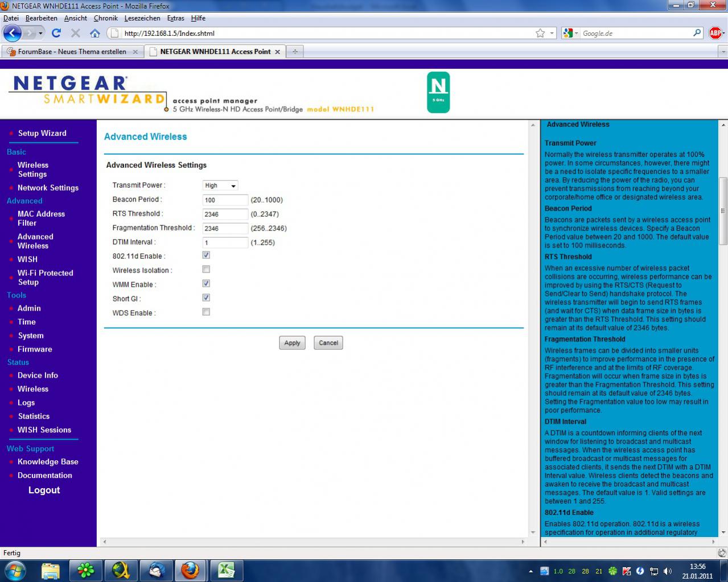
Task: Open the Datei menu
Action: coord(11,18)
